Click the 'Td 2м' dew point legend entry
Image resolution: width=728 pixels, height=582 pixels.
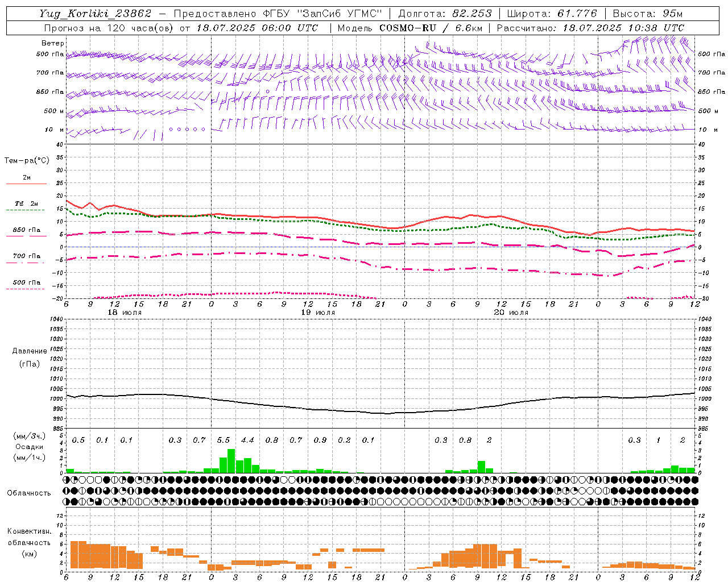pyautogui.click(x=27, y=203)
